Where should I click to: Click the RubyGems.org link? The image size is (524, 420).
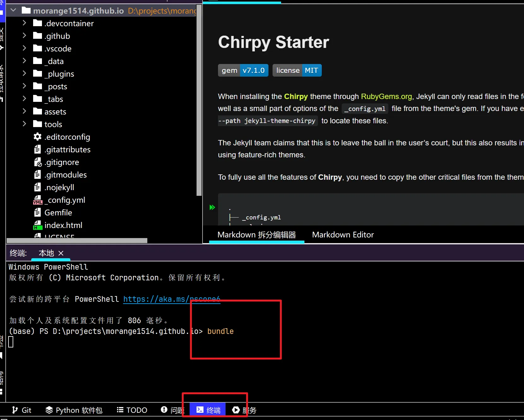coord(386,96)
